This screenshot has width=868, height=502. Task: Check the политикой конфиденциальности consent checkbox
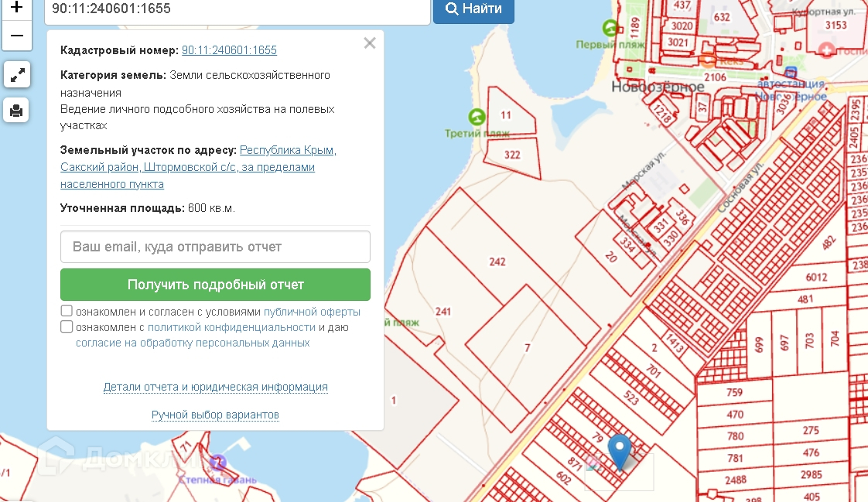[x=67, y=326]
